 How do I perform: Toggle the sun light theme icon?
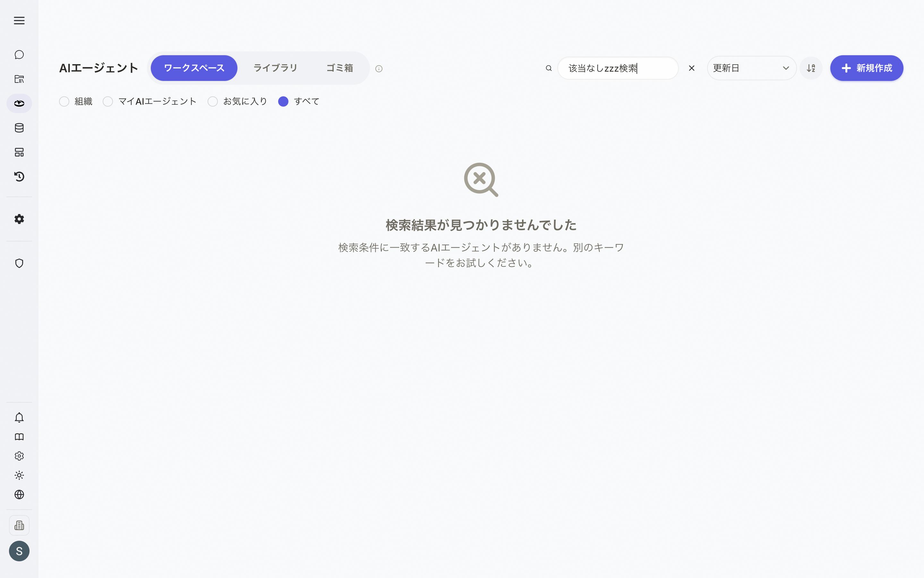click(19, 475)
